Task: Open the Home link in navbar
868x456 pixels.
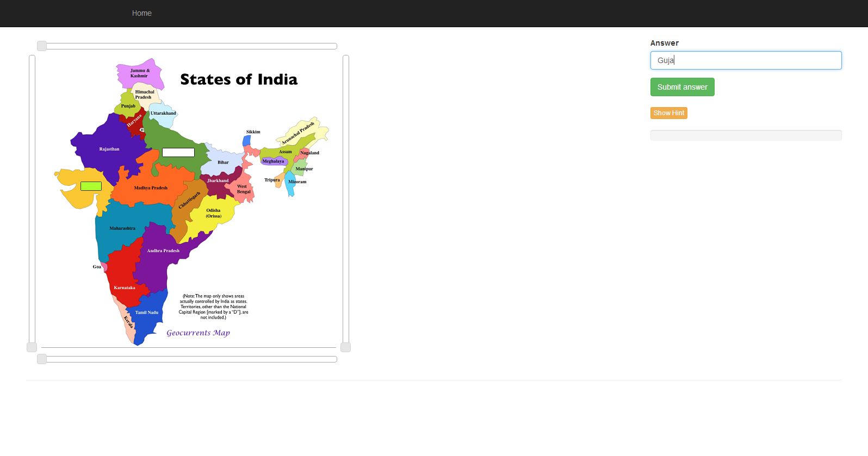Action: click(141, 13)
